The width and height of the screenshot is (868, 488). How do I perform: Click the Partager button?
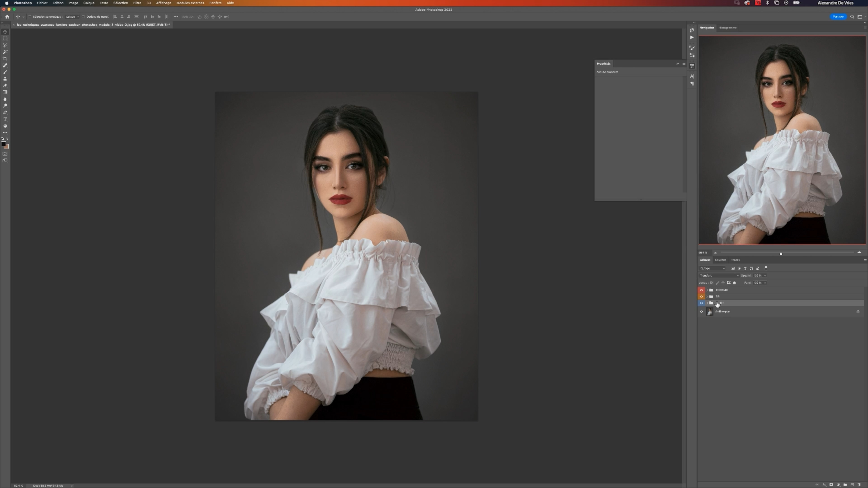click(838, 16)
